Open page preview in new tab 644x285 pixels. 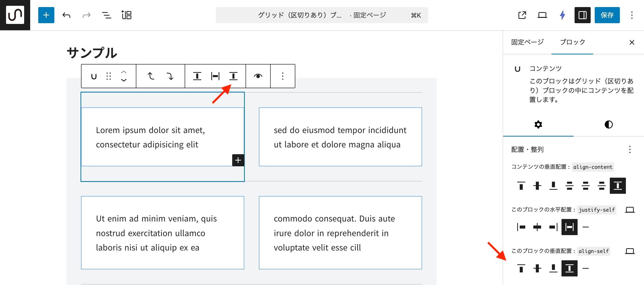522,15
